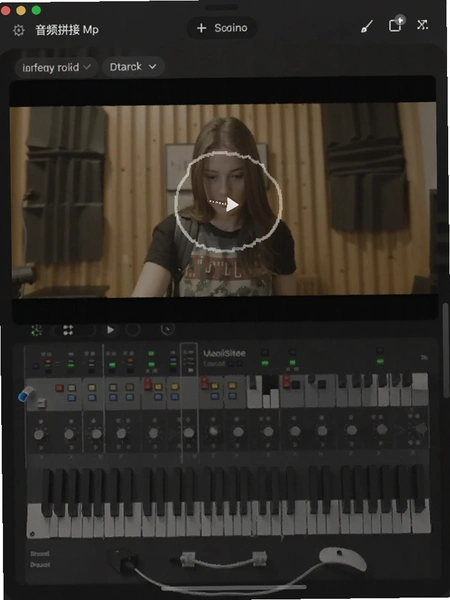Click the yellow macOS minimize window button

(x=21, y=10)
